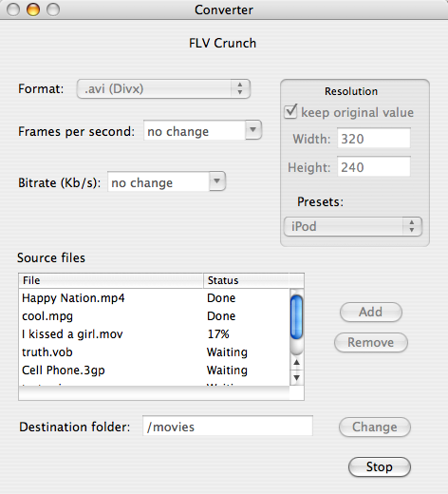The height and width of the screenshot is (494, 448).
Task: Open the Format .avi (Divx) popup menu
Action: click(163, 88)
